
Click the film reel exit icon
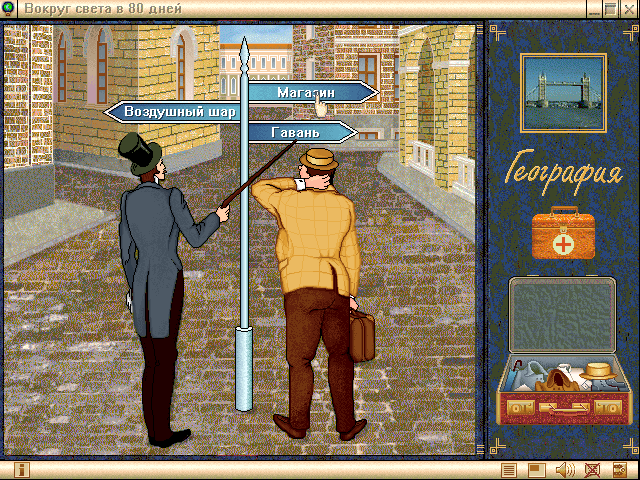620,470
